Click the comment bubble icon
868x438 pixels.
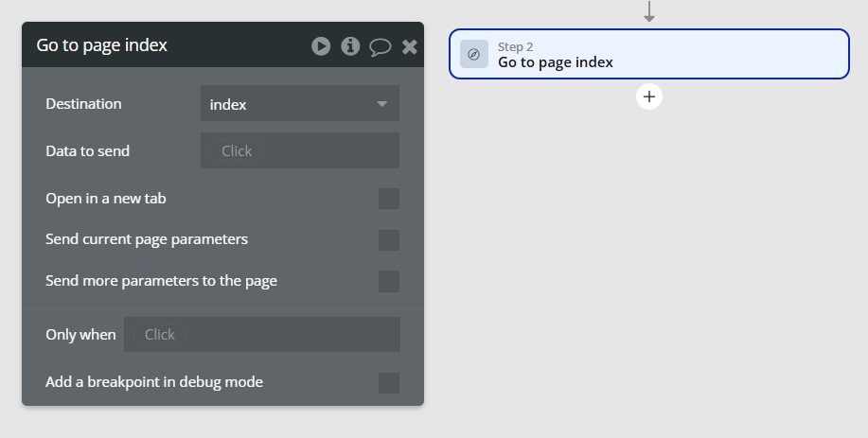click(x=381, y=47)
